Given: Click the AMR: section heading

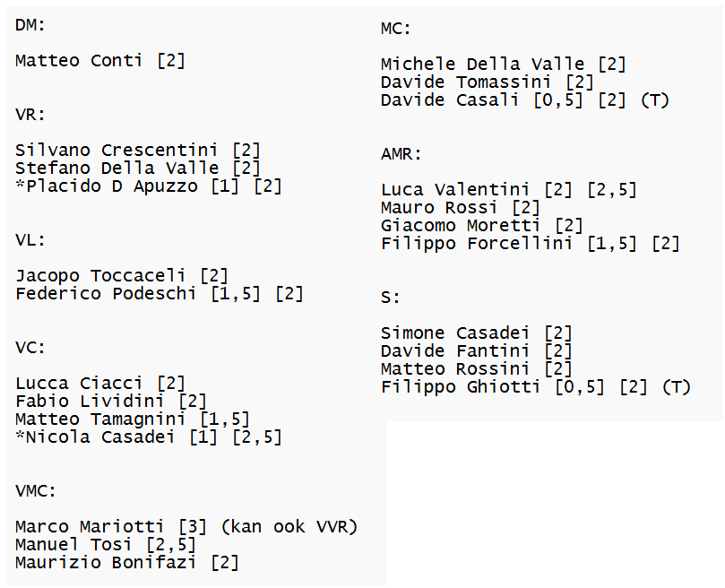Looking at the screenshot, I should click(401, 154).
